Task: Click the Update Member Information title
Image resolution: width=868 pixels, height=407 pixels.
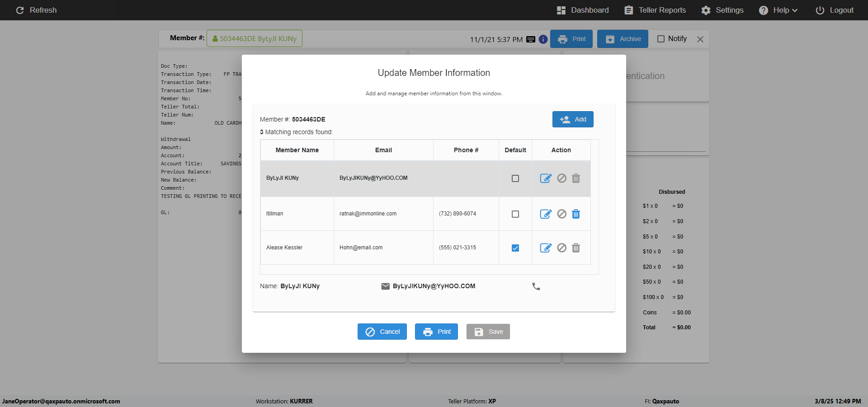Action: (x=434, y=73)
